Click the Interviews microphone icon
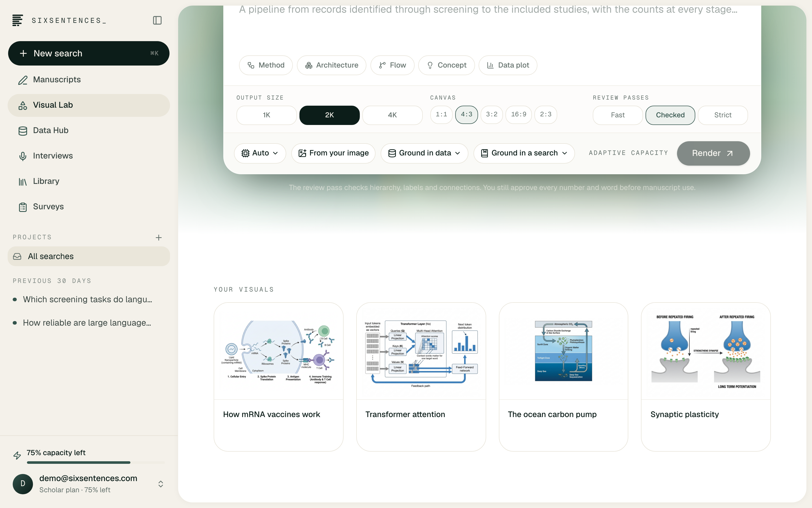 coord(23,156)
